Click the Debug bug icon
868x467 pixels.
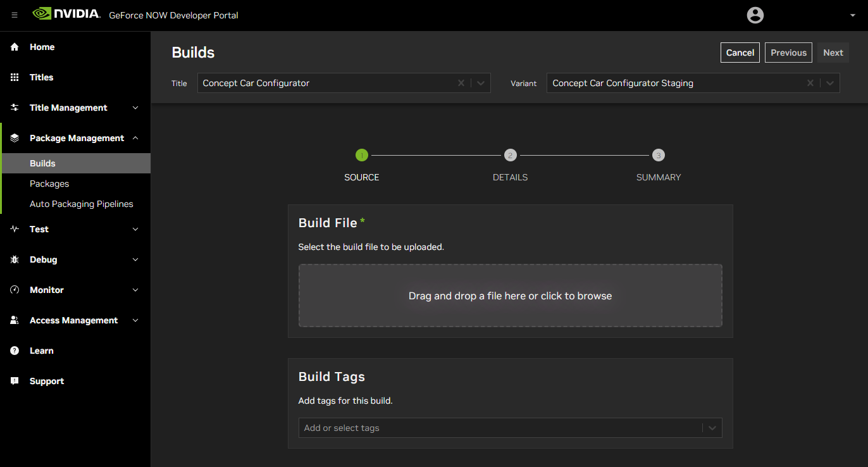pos(15,259)
